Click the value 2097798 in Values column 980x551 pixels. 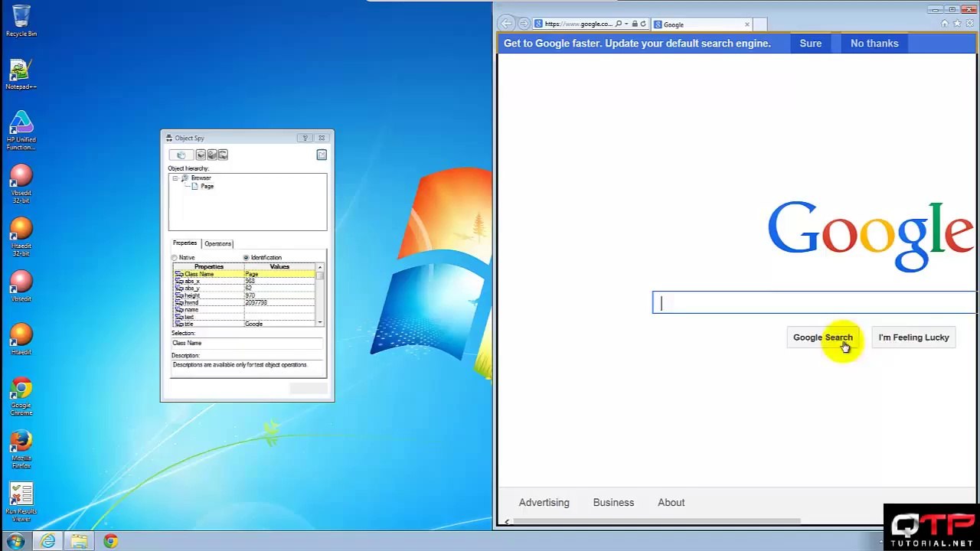click(256, 303)
